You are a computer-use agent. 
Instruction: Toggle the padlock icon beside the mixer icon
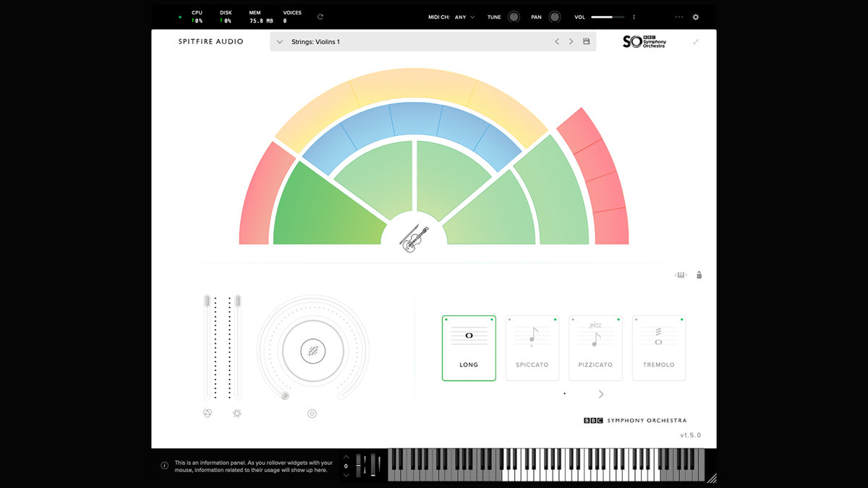tap(699, 275)
